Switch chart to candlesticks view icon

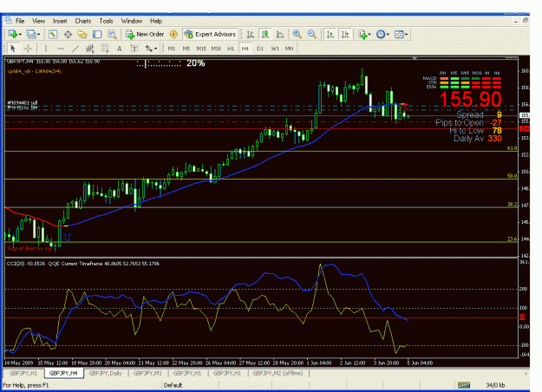pos(265,34)
